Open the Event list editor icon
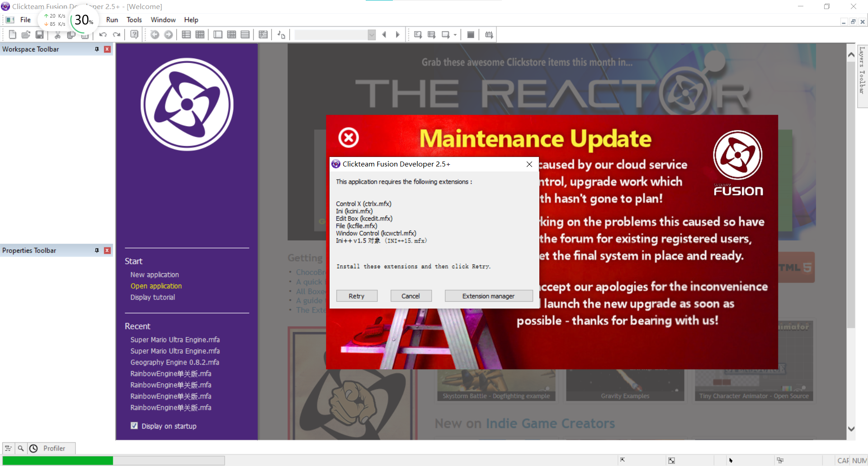 click(245, 35)
